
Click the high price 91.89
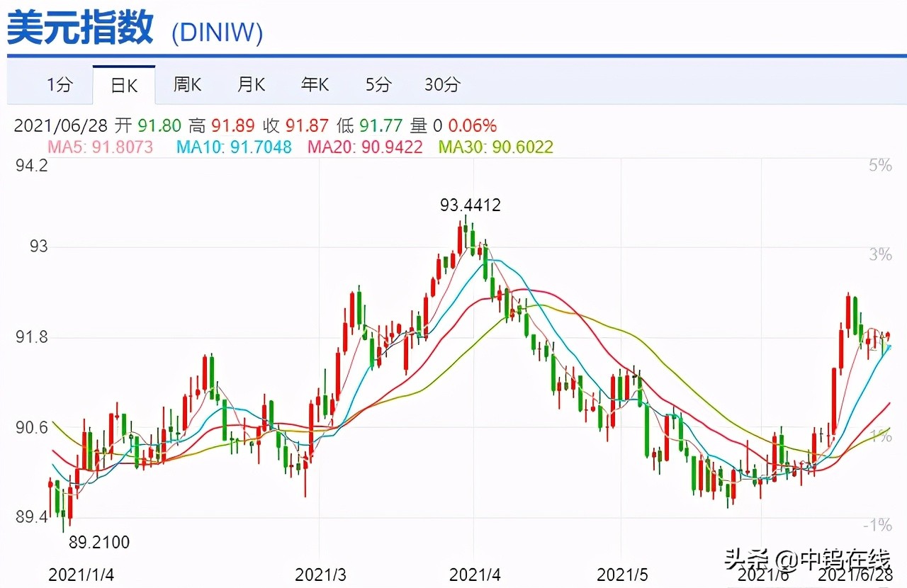point(232,126)
